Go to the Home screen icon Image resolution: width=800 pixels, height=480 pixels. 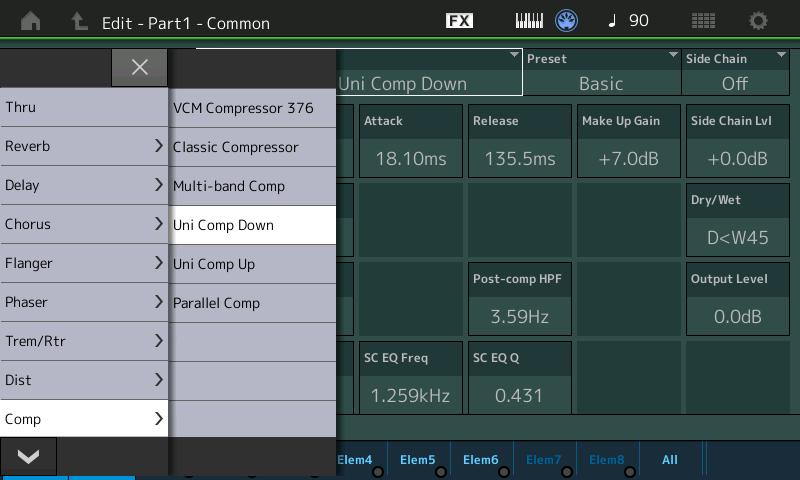[x=31, y=21]
